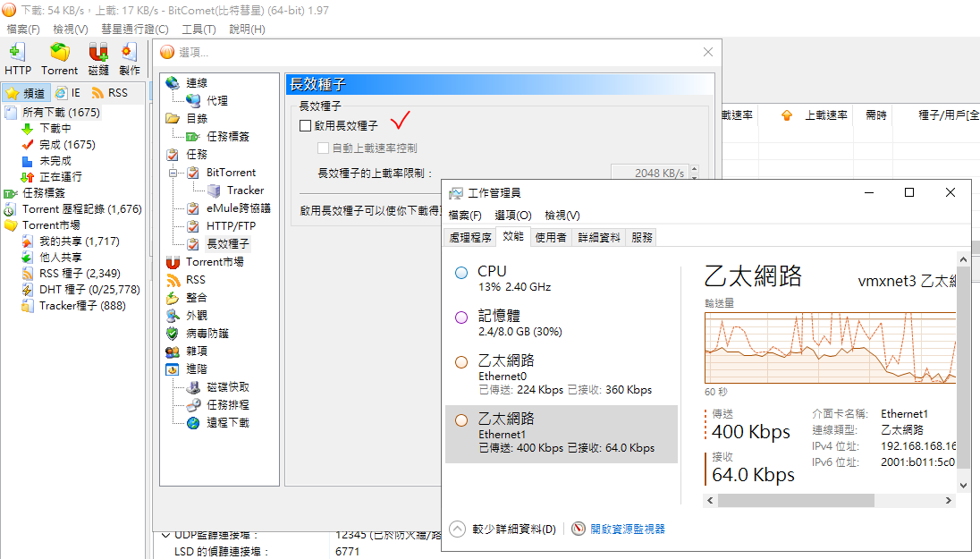Click the make torrent (製作) toolbar icon

(x=130, y=52)
